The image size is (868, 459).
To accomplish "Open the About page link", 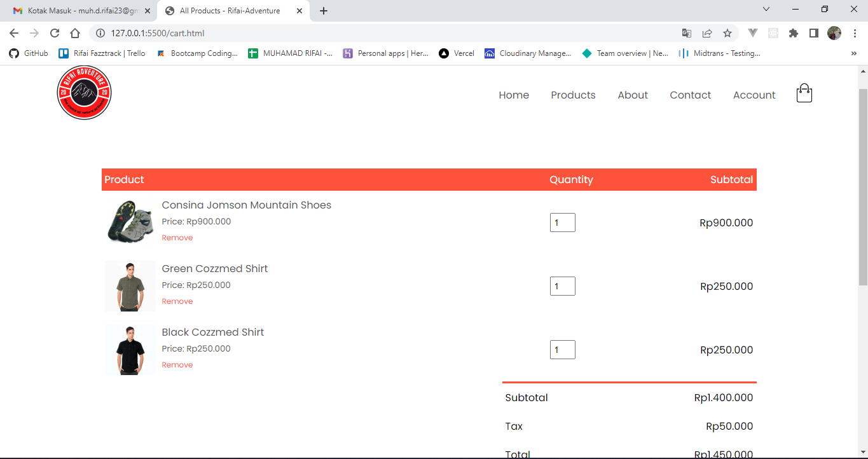I will coord(633,95).
